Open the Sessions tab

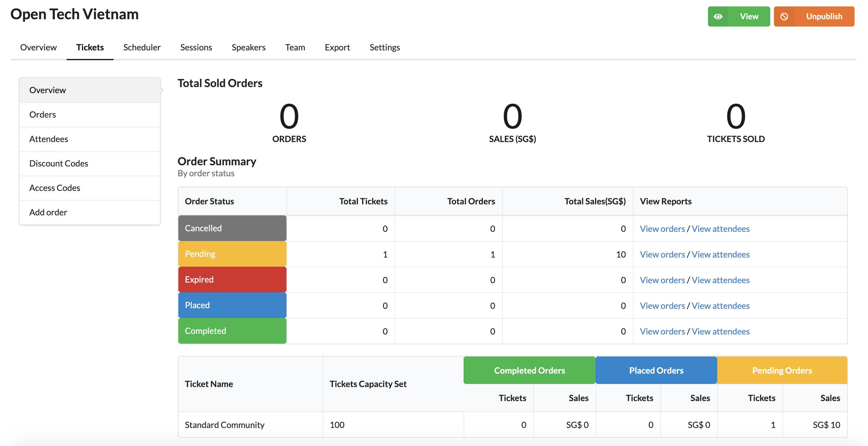(196, 47)
